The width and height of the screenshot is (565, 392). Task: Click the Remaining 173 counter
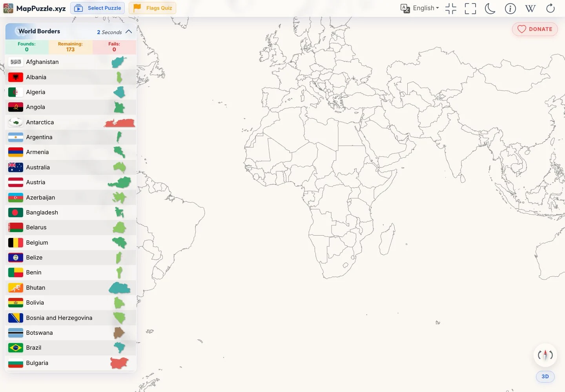point(70,47)
